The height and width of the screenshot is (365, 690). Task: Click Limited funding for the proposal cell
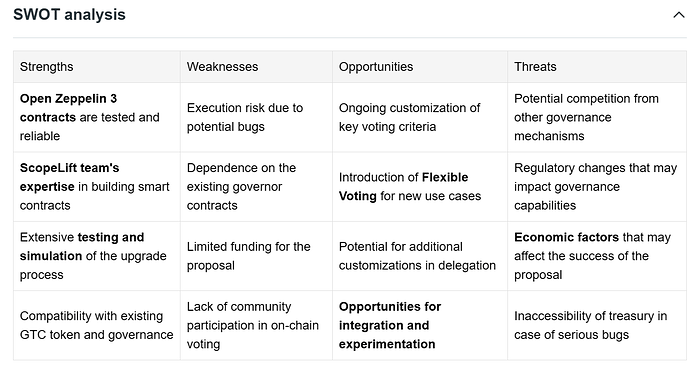(x=256, y=256)
